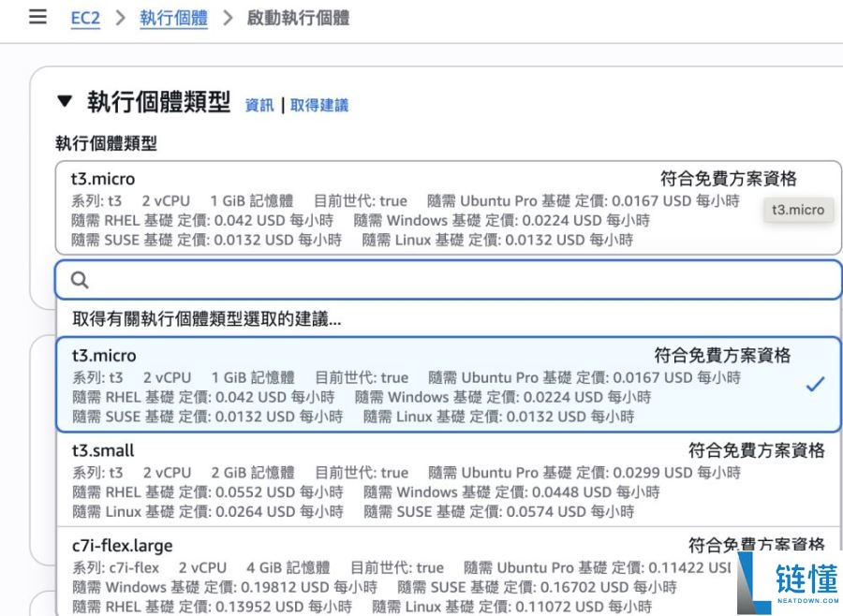Screen dimensions: 843x616
Task: Open the 資訊 info link
Action: pyautogui.click(x=259, y=105)
